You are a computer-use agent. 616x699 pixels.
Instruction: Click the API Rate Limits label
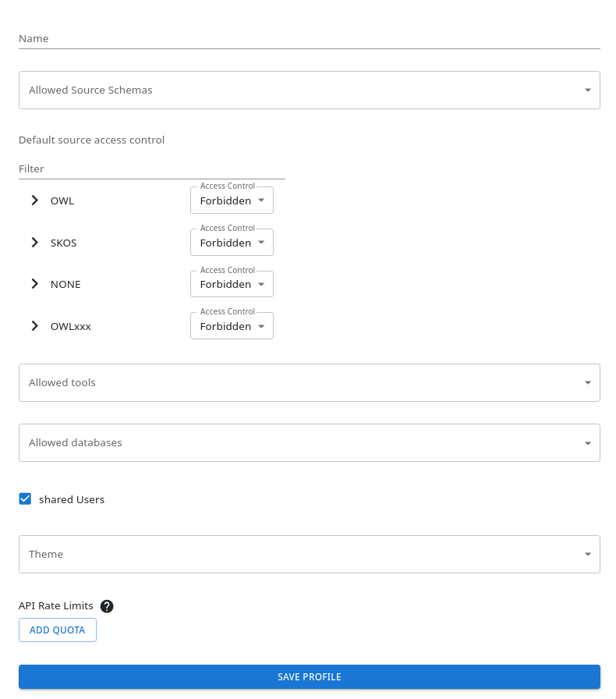tap(55, 606)
